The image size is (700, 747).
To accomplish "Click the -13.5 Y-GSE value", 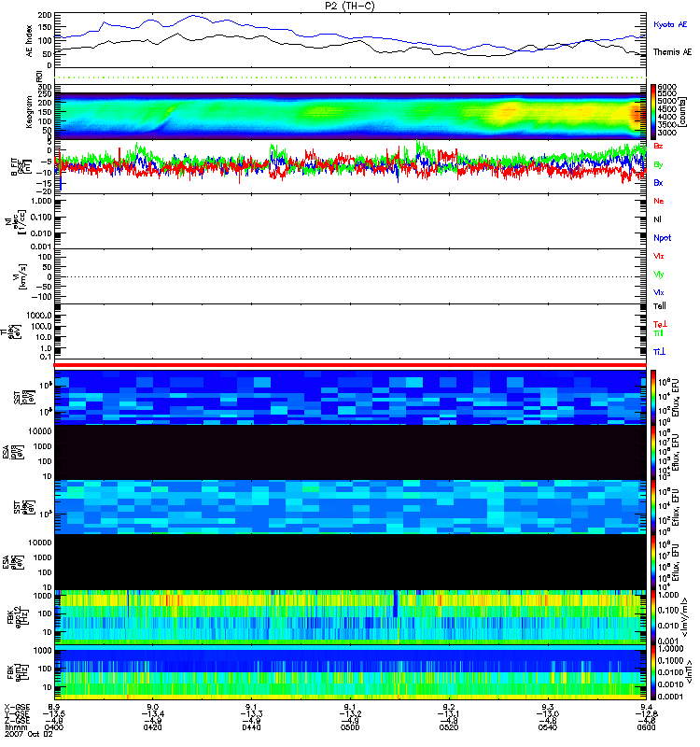I will pos(53,713).
